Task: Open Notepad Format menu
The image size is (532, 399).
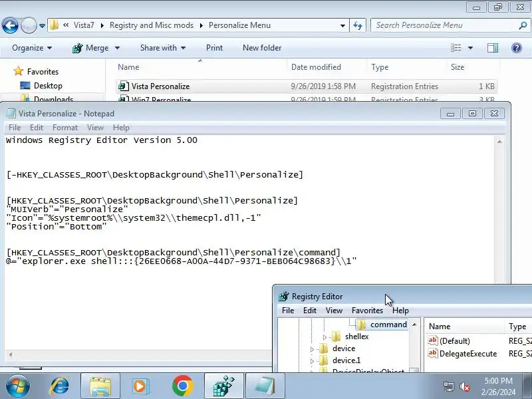Action: (65, 128)
